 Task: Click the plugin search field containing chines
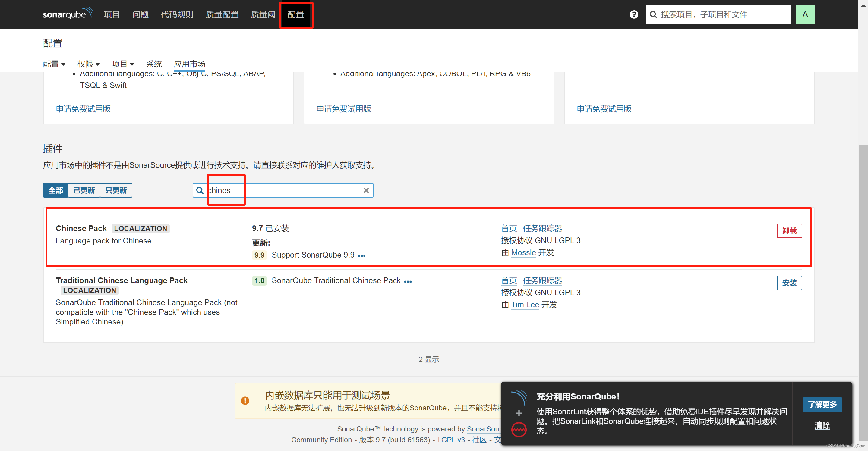coord(283,190)
